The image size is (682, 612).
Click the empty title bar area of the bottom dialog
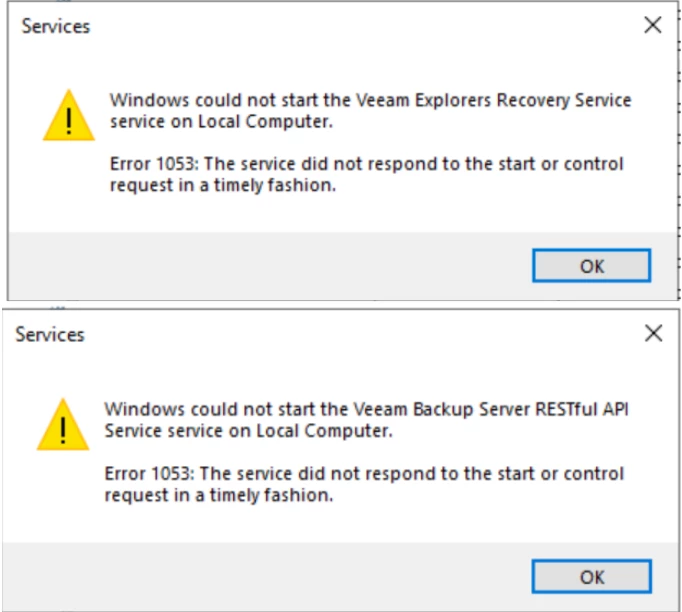[350, 335]
